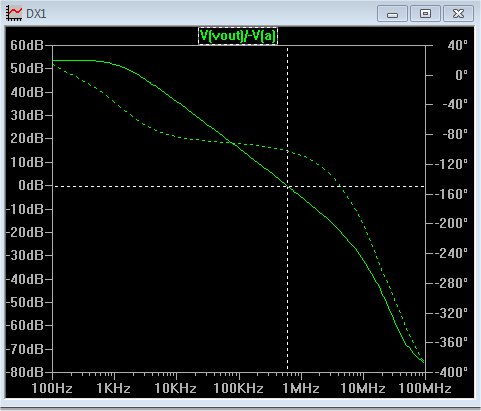This screenshot has height=411, width=481.
Task: Close the DX1 plot window
Action: tap(458, 14)
